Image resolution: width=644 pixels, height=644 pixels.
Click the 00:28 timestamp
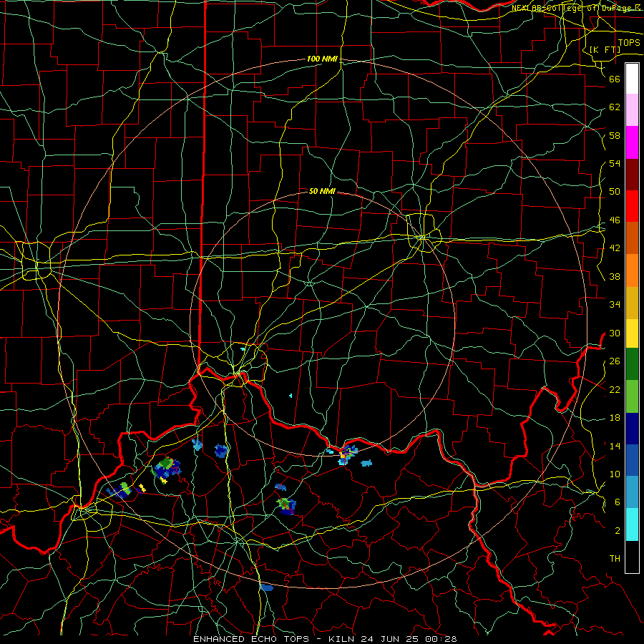[441, 639]
